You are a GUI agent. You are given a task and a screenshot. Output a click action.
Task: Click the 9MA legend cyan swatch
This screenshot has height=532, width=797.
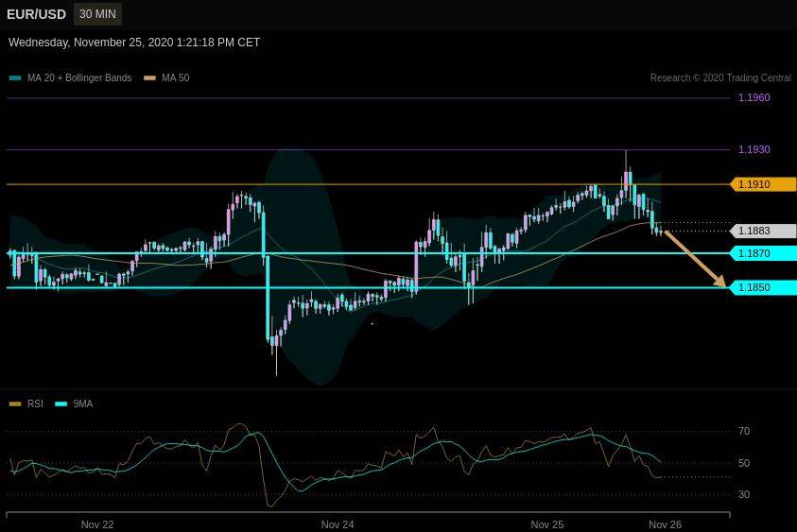[61, 403]
